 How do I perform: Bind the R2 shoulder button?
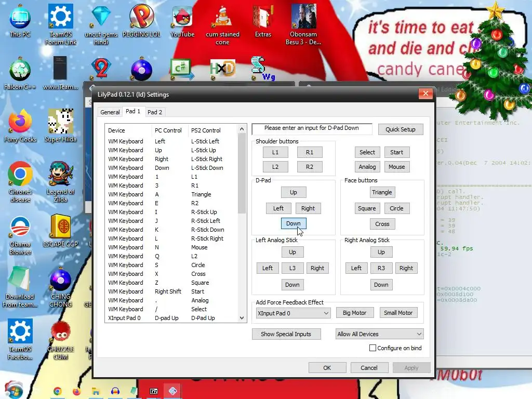coord(310,167)
